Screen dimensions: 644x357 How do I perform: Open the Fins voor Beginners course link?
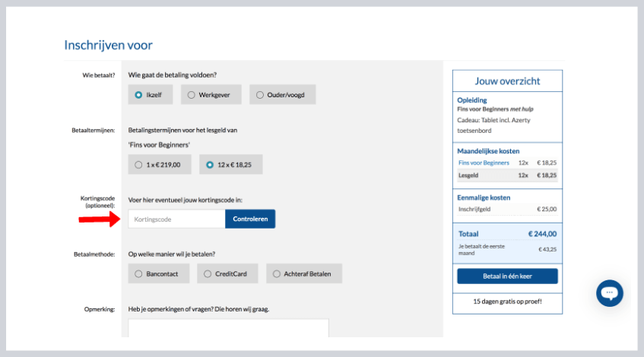pyautogui.click(x=484, y=163)
